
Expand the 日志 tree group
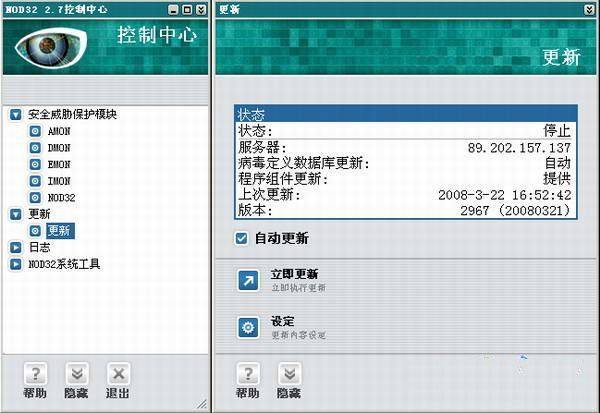[16, 248]
